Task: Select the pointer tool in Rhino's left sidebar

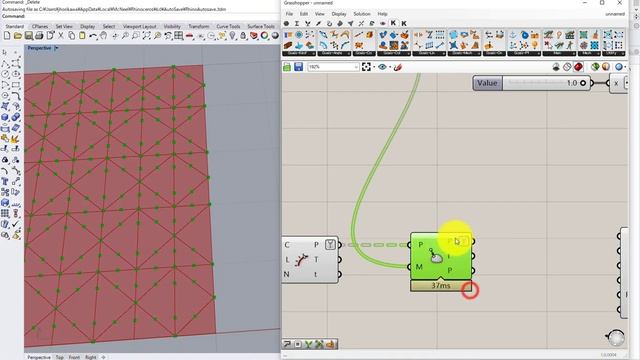Action: (5, 53)
